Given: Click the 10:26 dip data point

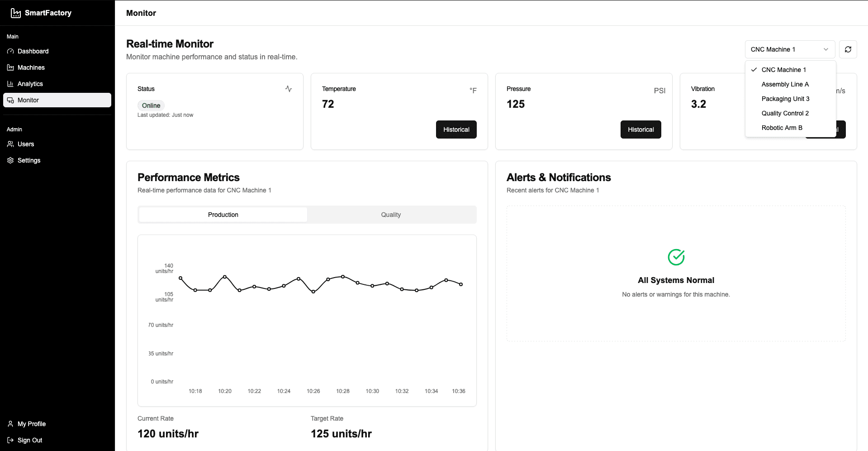Looking at the screenshot, I should 313,292.
